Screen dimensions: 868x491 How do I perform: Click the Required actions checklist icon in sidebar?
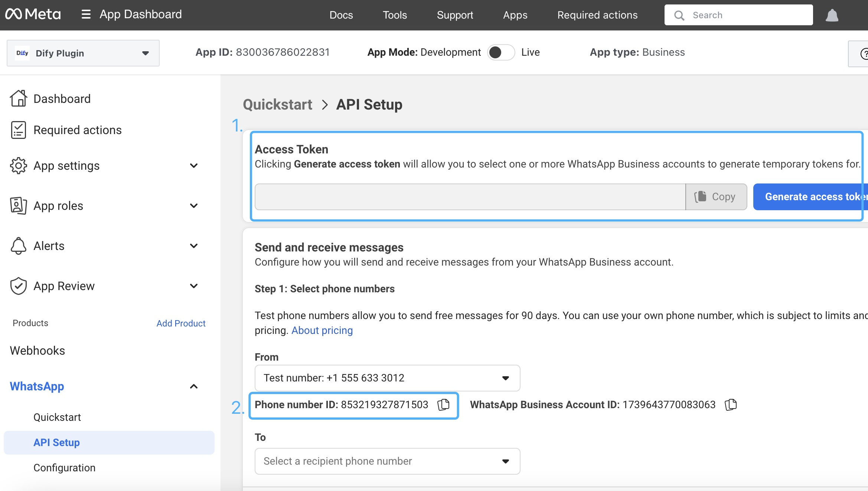(18, 130)
